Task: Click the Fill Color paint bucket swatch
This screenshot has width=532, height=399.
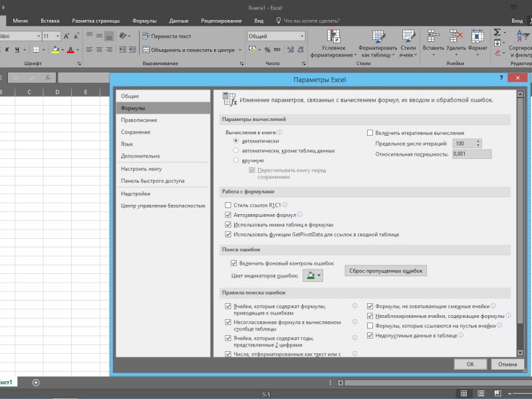Action: click(55, 49)
